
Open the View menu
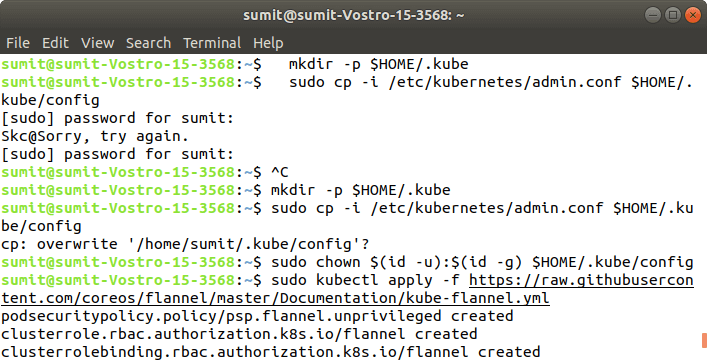pos(97,43)
